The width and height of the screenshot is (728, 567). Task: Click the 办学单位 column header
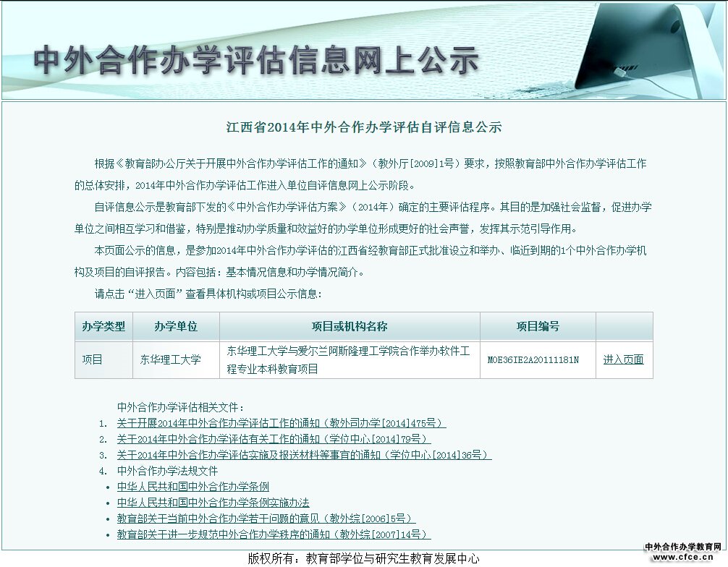[x=176, y=327]
